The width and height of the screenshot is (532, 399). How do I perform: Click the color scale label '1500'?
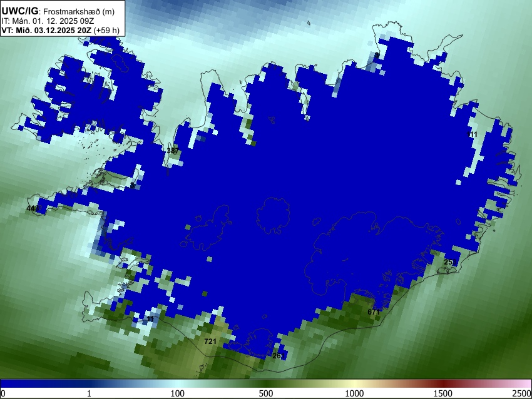click(443, 393)
